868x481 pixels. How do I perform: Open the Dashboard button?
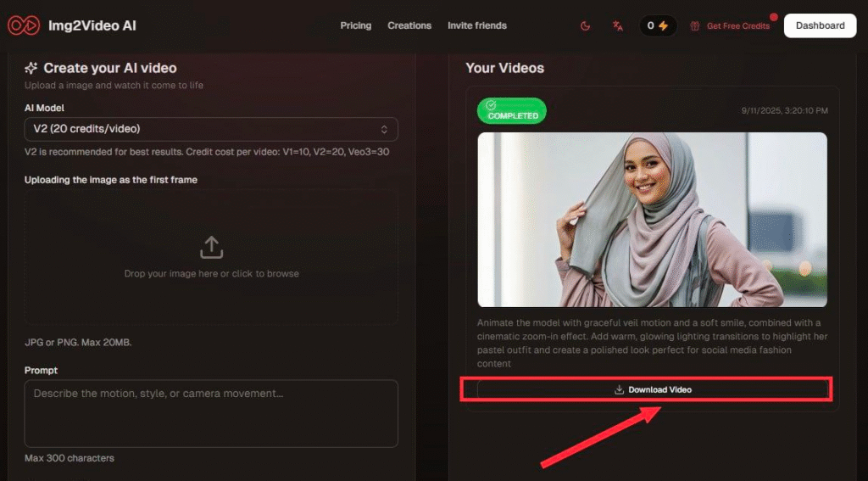(x=820, y=25)
